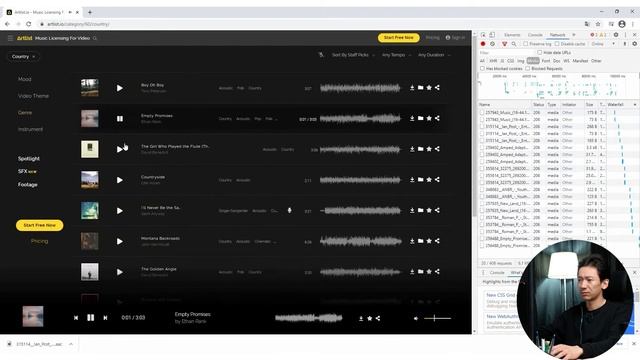Open the Footage section in the sidebar
The height and width of the screenshot is (360, 640).
pyautogui.click(x=27, y=184)
